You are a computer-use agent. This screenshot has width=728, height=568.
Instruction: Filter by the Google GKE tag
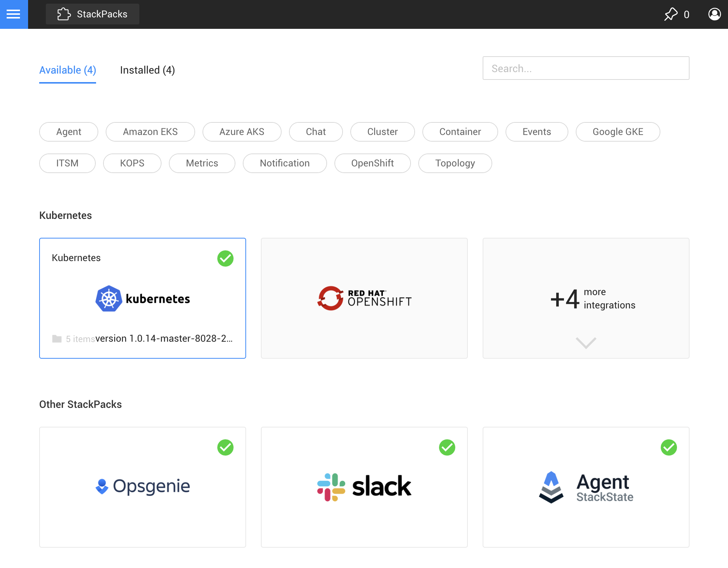[x=618, y=132]
